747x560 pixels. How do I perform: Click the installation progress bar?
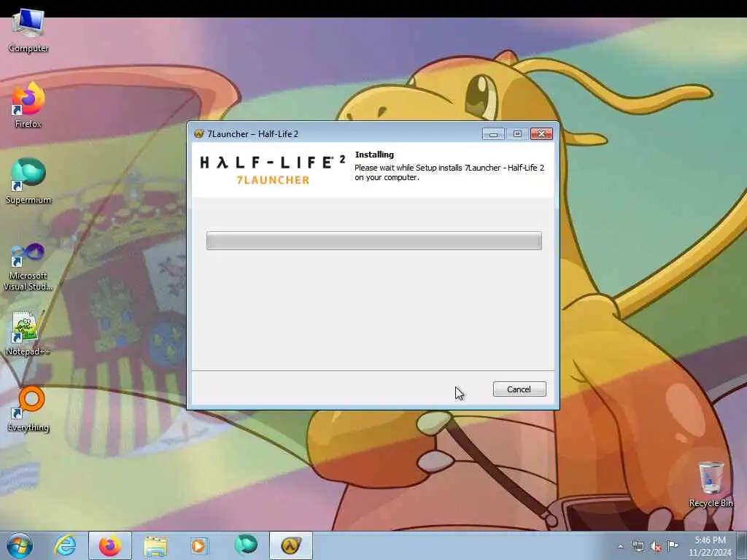click(x=374, y=241)
